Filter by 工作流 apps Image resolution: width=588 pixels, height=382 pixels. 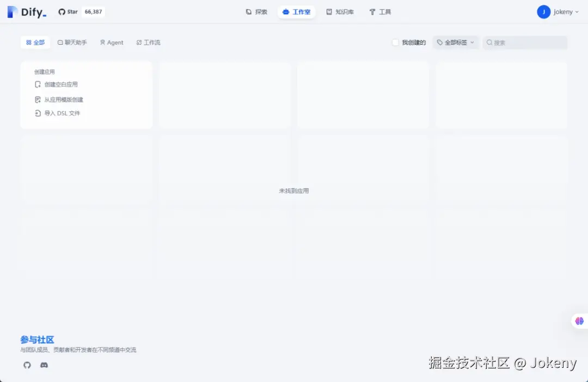click(x=148, y=42)
